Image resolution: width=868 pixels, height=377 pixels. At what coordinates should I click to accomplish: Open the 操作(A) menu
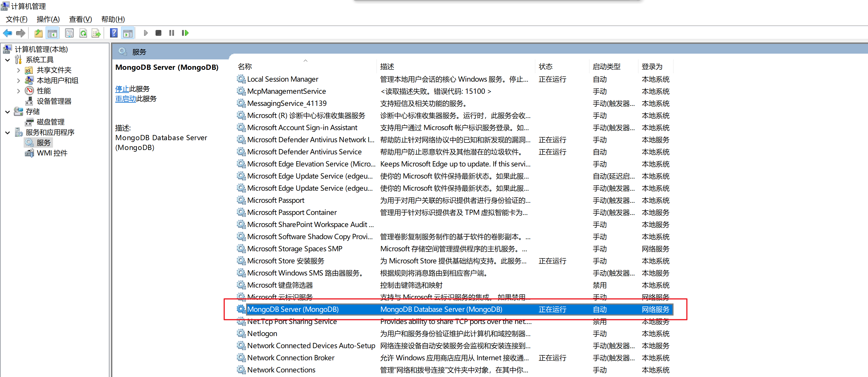pyautogui.click(x=48, y=19)
